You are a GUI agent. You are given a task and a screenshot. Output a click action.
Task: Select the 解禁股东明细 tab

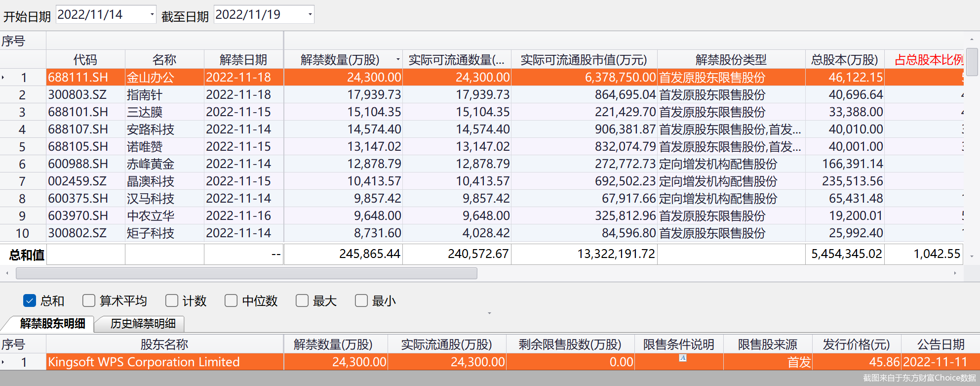52,324
